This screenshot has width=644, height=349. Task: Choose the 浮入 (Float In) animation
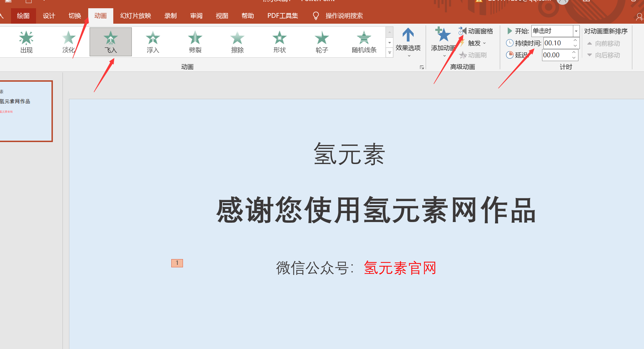point(153,42)
